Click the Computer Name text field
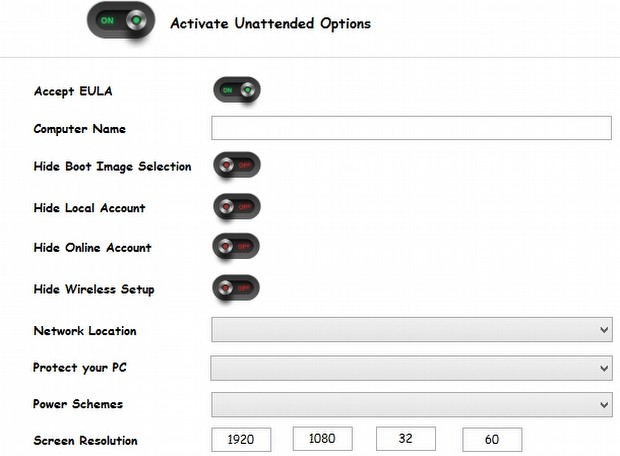 410,128
